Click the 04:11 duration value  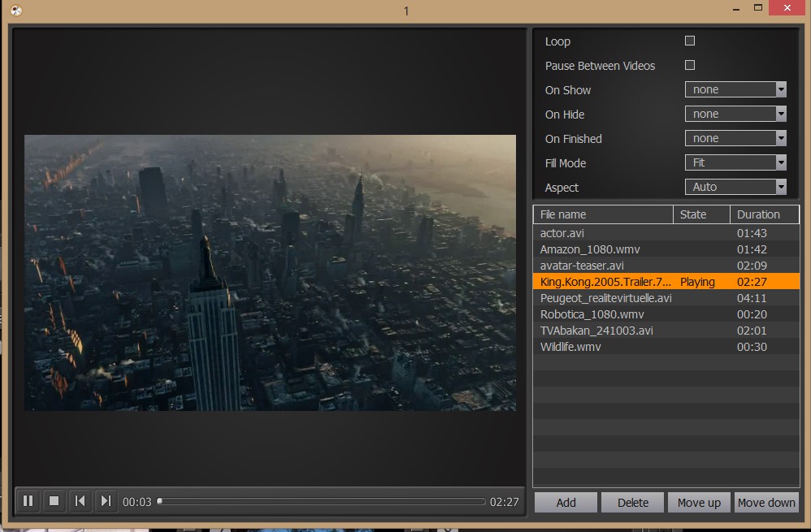pyautogui.click(x=752, y=298)
